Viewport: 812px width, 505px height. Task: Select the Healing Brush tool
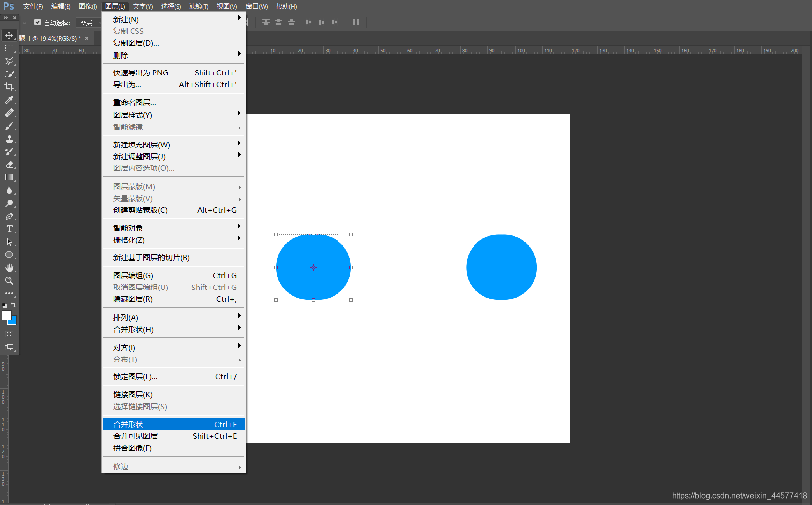pos(9,113)
